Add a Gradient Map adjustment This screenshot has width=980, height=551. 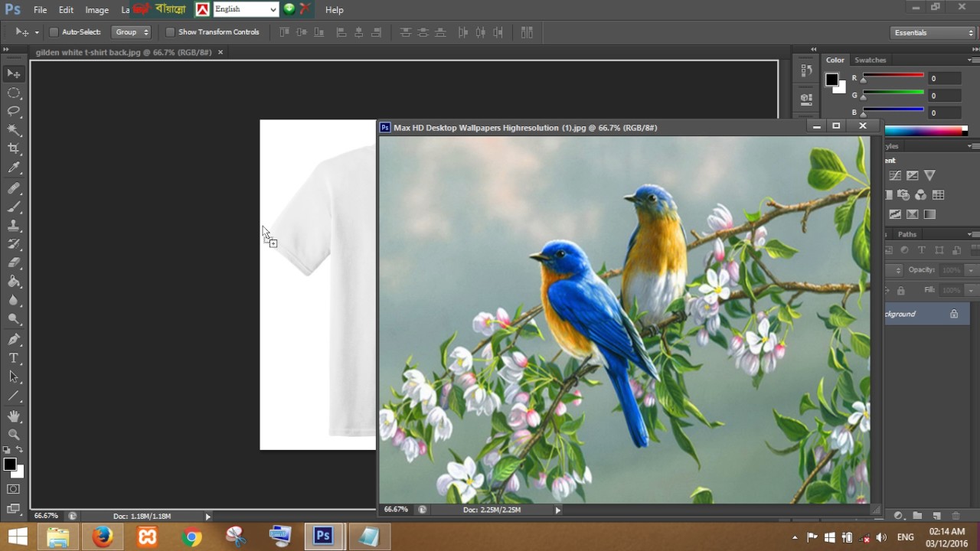coord(929,214)
